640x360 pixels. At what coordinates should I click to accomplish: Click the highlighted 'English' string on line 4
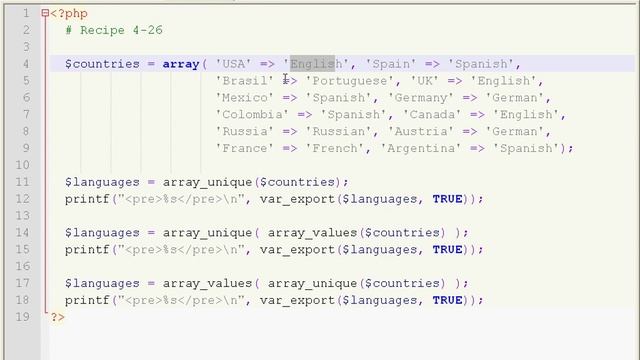point(316,64)
